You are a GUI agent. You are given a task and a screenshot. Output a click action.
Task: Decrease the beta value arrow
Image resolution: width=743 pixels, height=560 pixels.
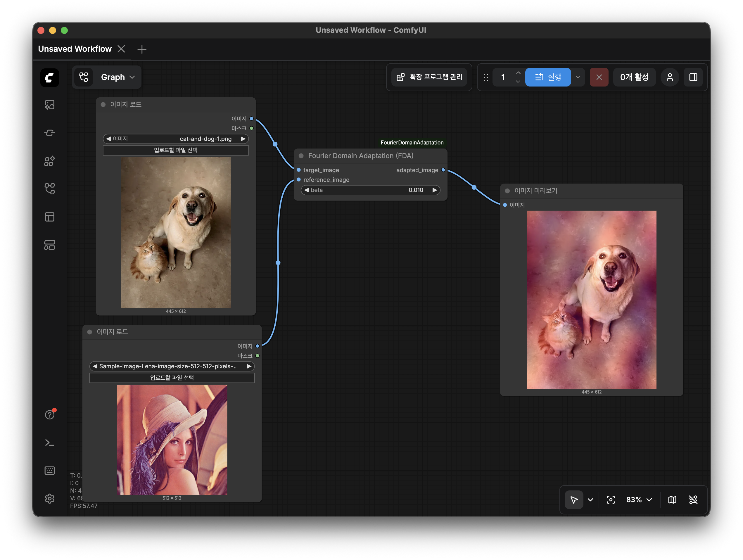pos(306,190)
